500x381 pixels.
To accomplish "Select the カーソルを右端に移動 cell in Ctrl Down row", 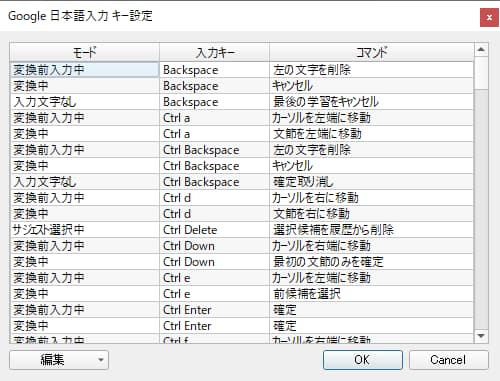I will click(371, 246).
